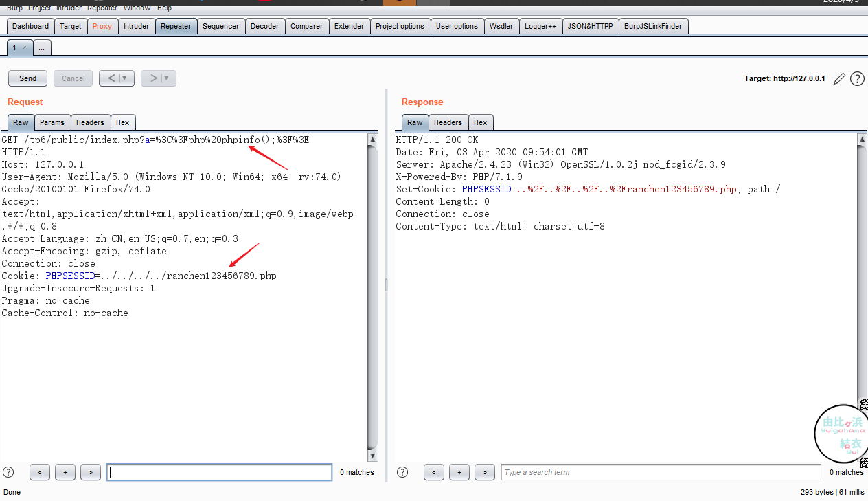Click the Accept-Language header line
This screenshot has width=868, height=501.
click(x=120, y=238)
